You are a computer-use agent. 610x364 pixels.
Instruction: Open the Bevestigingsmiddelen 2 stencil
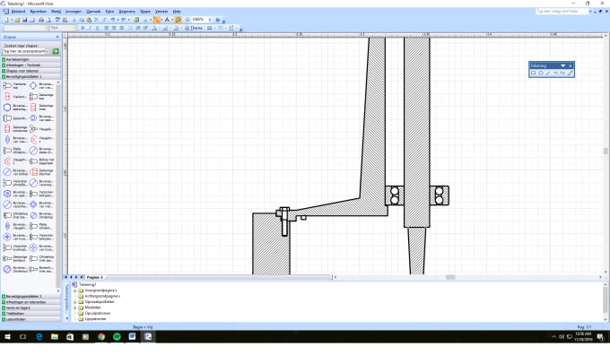click(30, 297)
